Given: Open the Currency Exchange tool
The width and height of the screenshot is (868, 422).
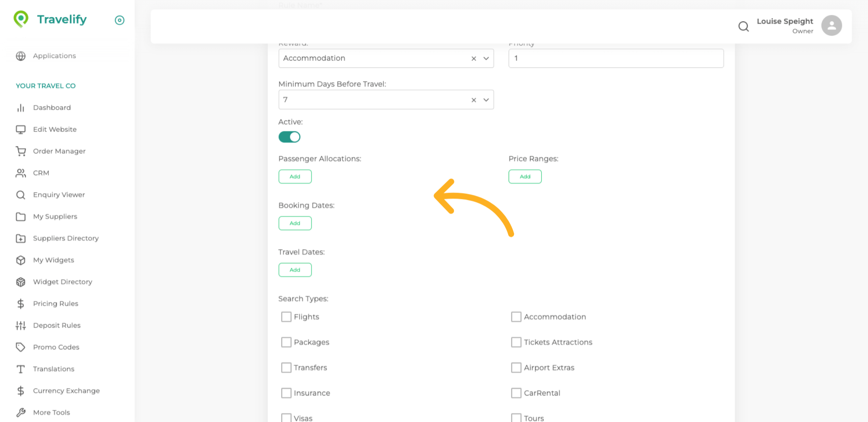Looking at the screenshot, I should [x=66, y=391].
